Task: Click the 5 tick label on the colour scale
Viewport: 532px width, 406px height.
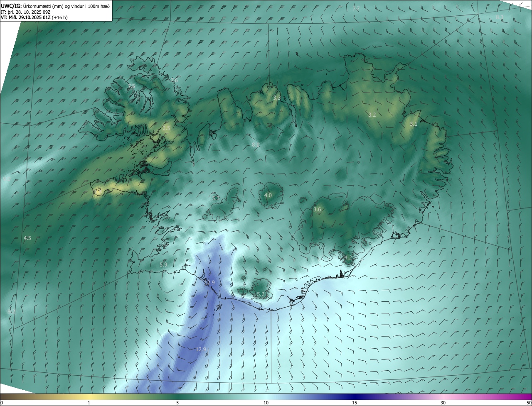Action: (177, 403)
